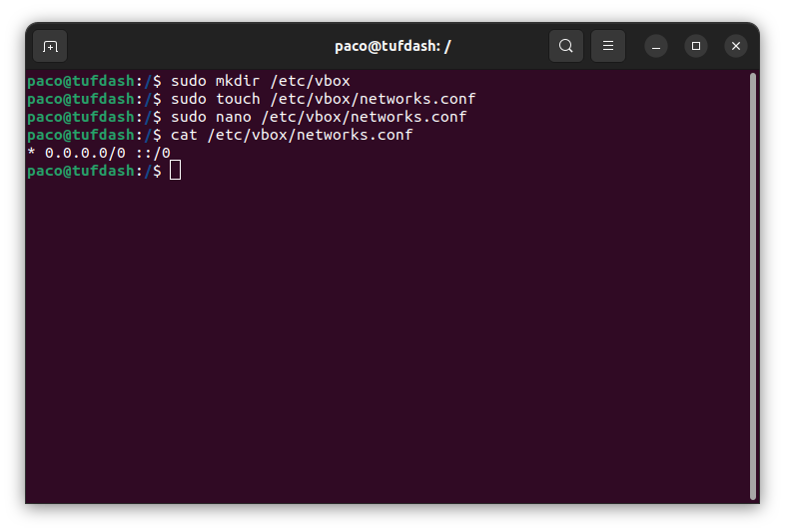This screenshot has height=532, width=785.
Task: Click the window title paco@tufdash: /
Action: pyautogui.click(x=392, y=47)
